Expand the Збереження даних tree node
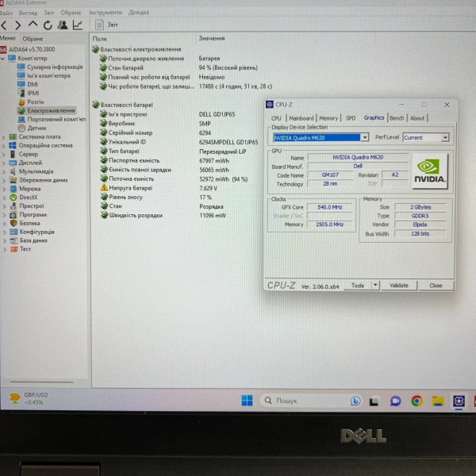This screenshot has height=476, width=476. (x=3, y=180)
